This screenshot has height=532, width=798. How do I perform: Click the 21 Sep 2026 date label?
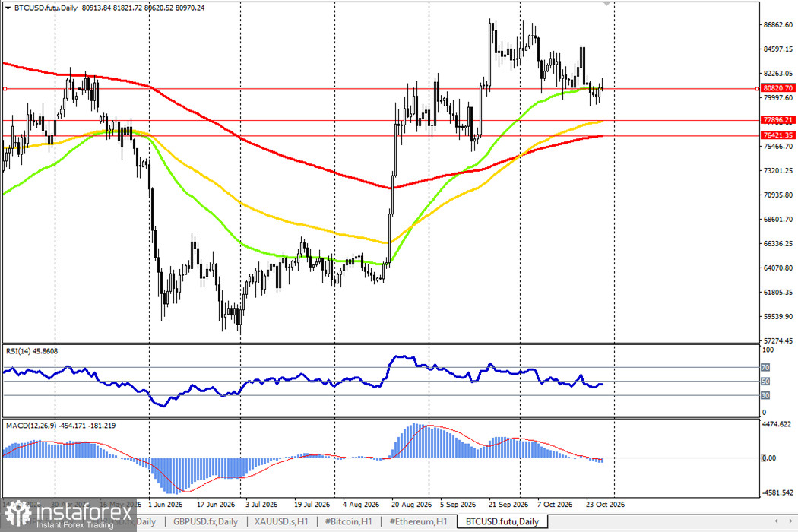(508, 505)
